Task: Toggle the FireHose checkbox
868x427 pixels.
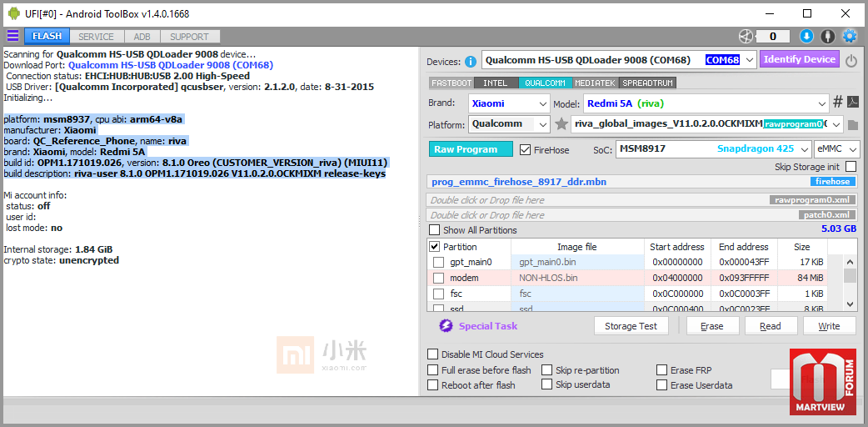Action: (x=524, y=150)
